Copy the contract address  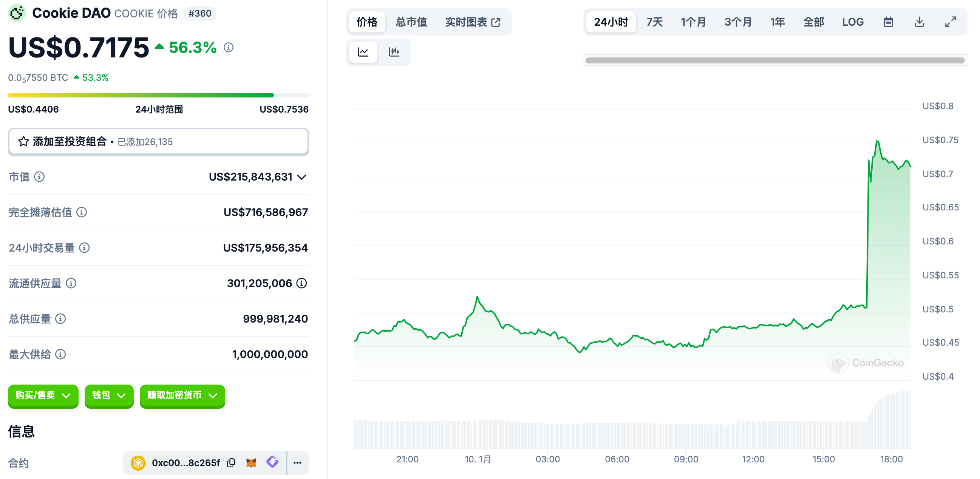231,463
